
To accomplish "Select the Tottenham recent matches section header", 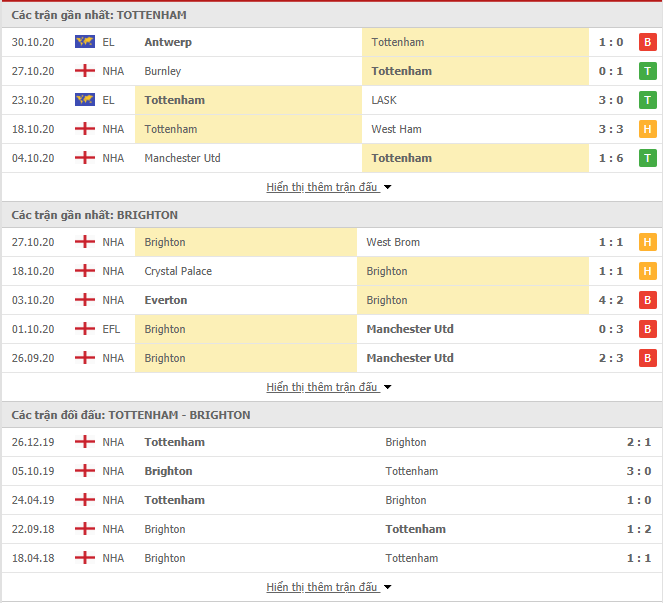I will [x=332, y=15].
